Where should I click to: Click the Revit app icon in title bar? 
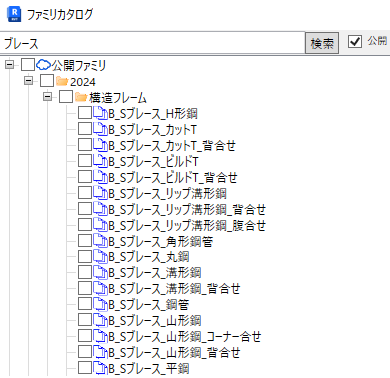tap(14, 14)
